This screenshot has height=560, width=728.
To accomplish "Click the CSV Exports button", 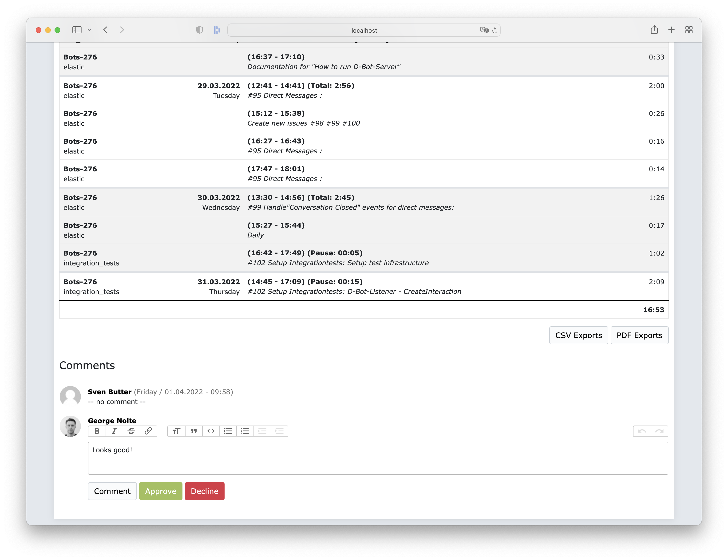I will [578, 335].
